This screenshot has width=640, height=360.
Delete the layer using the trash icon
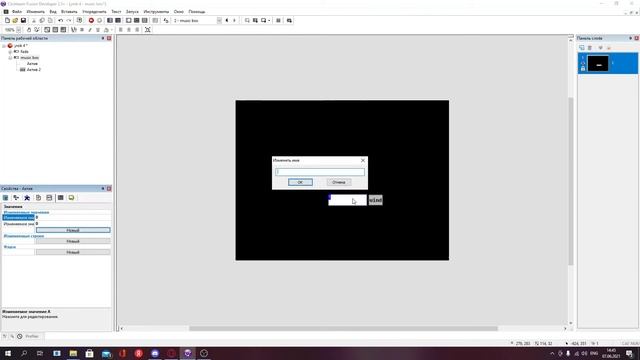(590, 48)
